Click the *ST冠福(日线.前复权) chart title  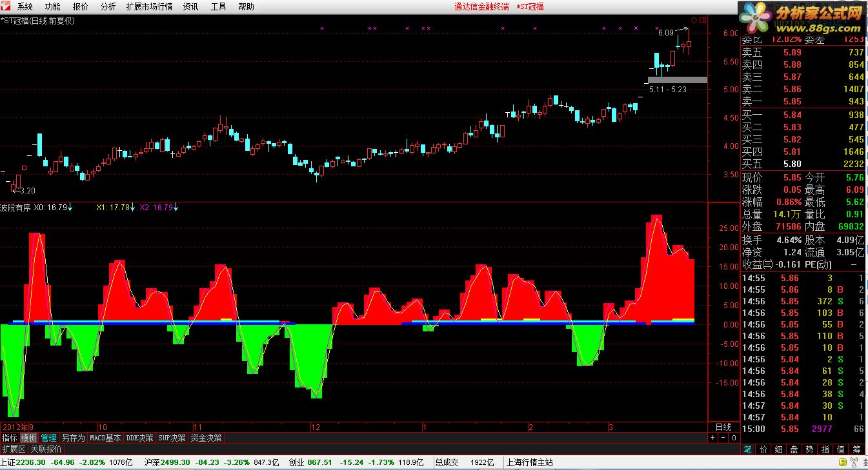[38, 20]
